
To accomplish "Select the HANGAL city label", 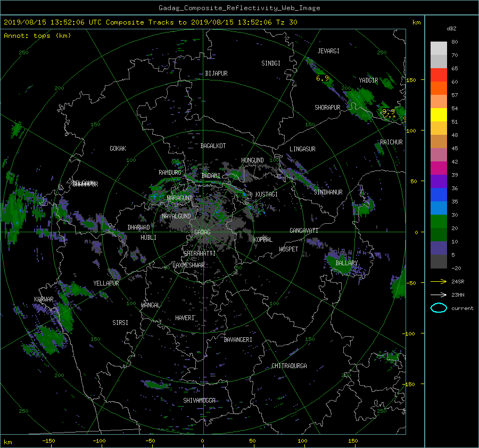I will pyautogui.click(x=150, y=305).
